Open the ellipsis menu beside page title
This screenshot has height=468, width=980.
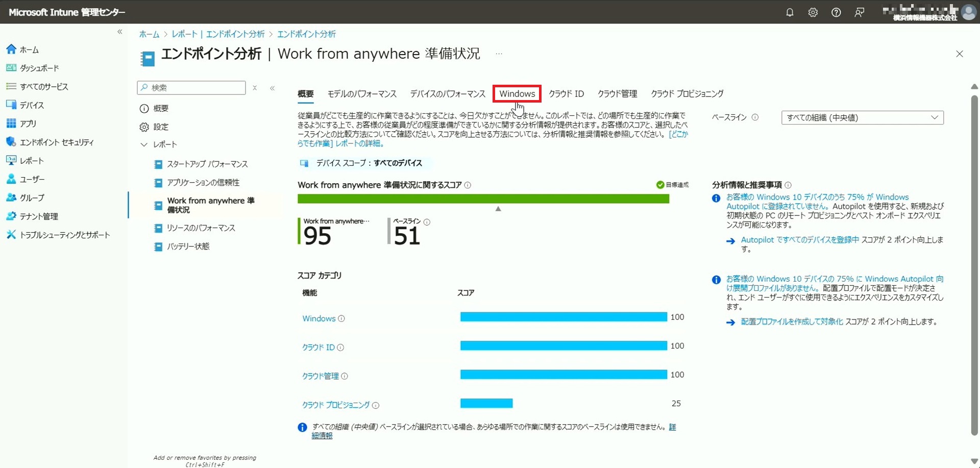[499, 54]
